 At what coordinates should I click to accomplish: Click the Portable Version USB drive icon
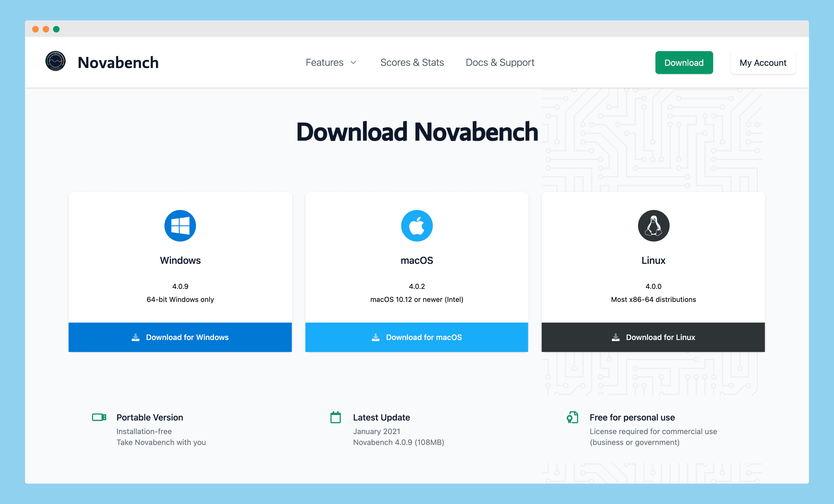pos(99,417)
